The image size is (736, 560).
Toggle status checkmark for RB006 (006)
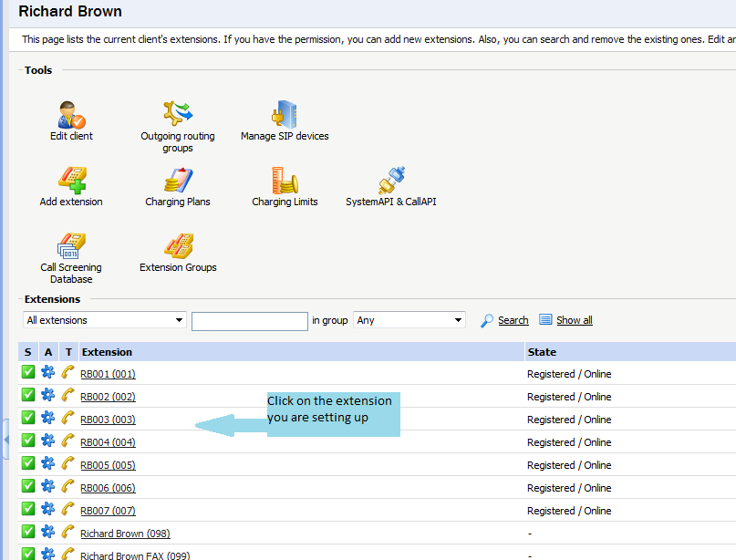[x=28, y=486]
